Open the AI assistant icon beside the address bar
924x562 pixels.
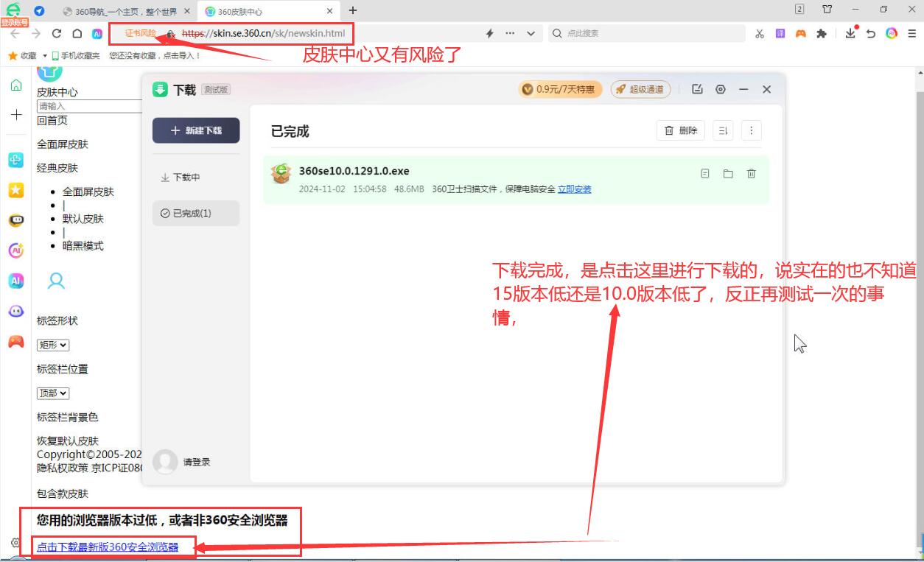97,33
